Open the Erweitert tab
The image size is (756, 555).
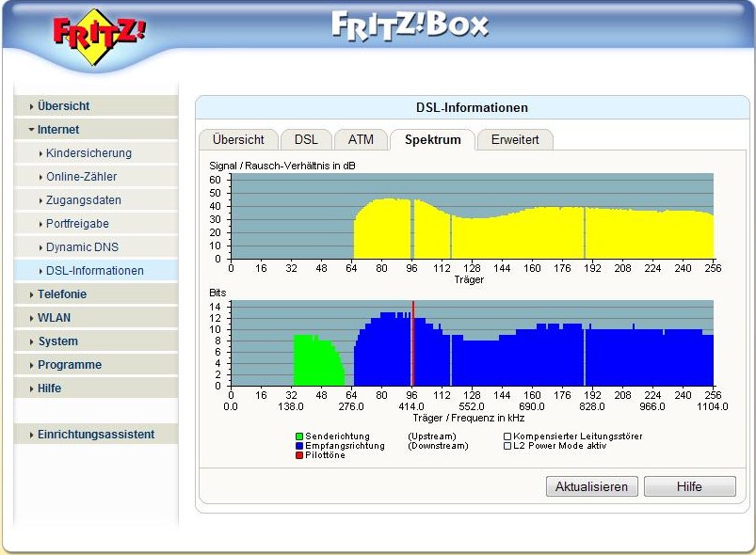pos(515,140)
